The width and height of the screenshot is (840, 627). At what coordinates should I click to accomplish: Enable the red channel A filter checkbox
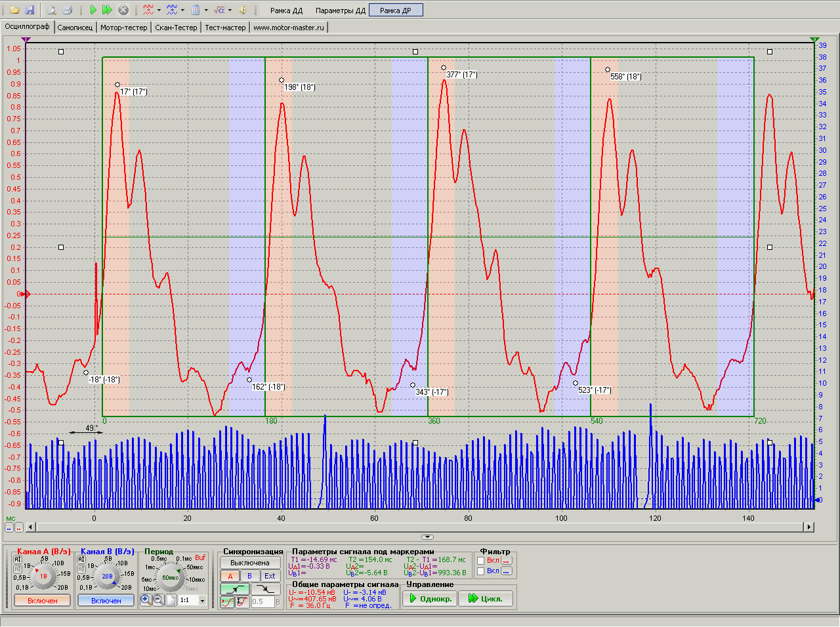(481, 561)
